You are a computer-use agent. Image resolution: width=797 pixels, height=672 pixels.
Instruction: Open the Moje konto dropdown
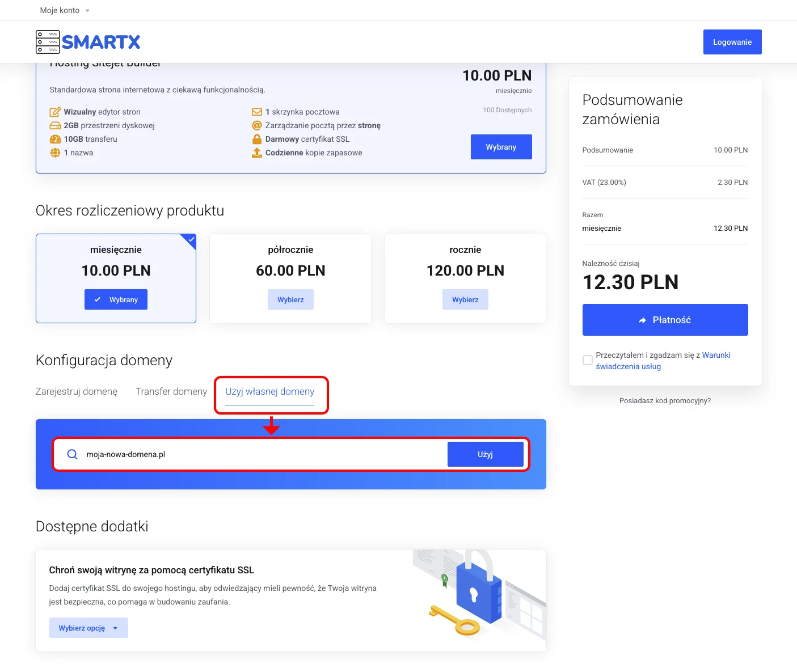point(65,10)
